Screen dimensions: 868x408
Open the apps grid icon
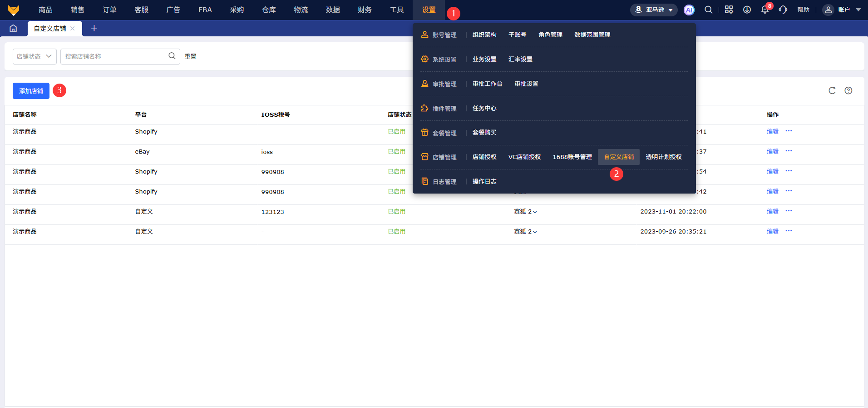click(x=729, y=10)
